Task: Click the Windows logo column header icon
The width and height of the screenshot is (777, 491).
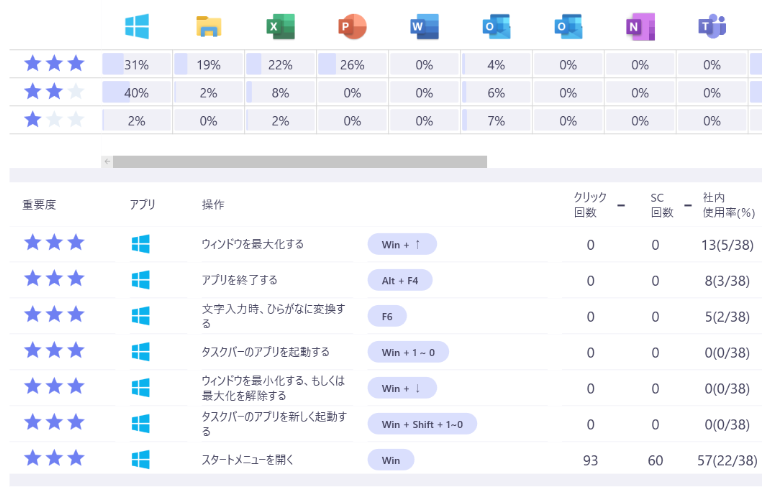Action: tap(137, 27)
